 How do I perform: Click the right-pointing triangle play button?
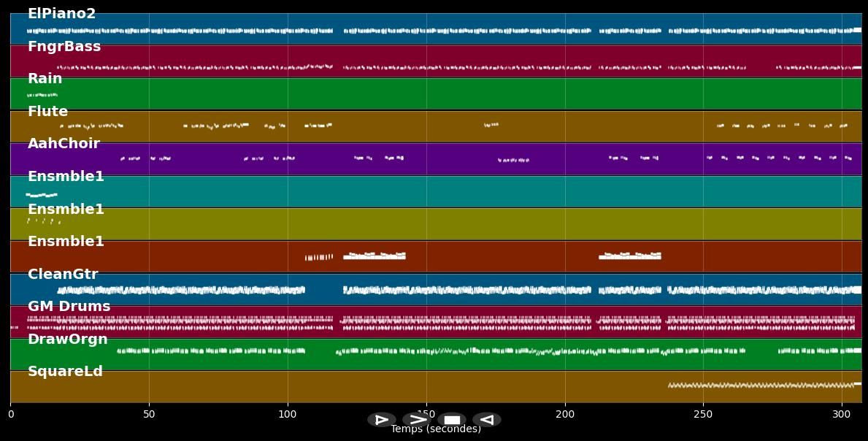(x=381, y=420)
